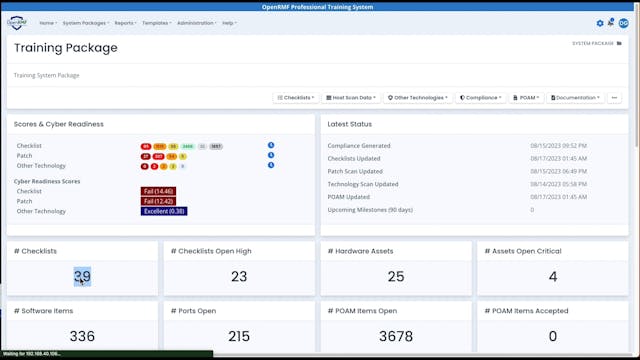This screenshot has height=360, width=640.
Task: Click the Fail (12.42) patch readiness score
Action: tap(158, 201)
